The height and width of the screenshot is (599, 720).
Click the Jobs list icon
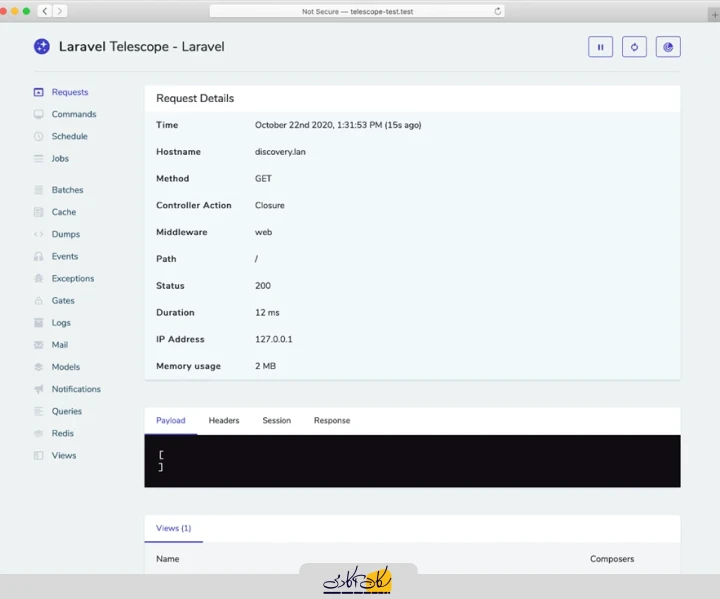pyautogui.click(x=39, y=158)
